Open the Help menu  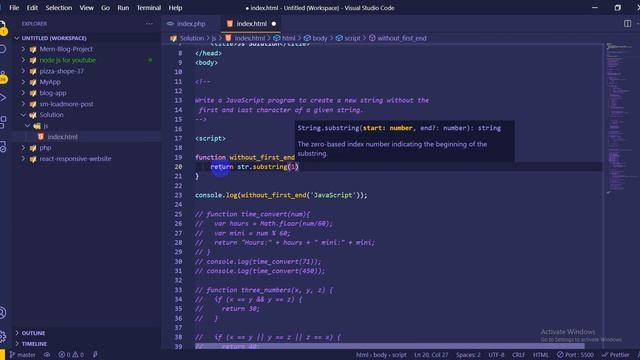coord(176,8)
